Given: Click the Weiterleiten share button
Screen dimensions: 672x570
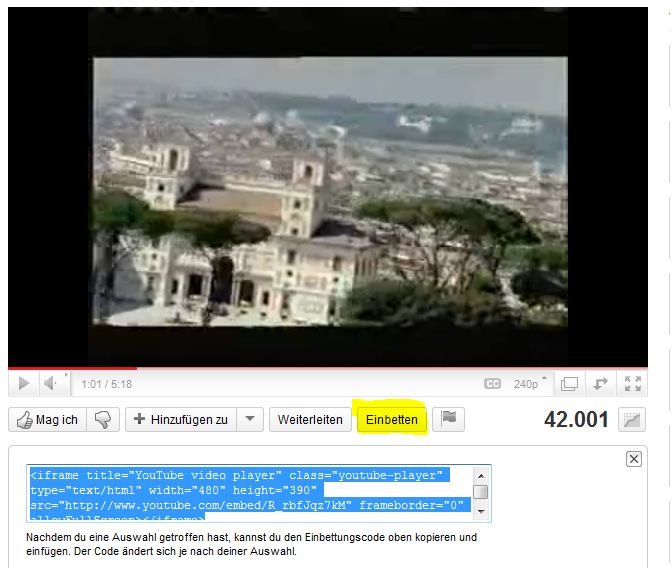Looking at the screenshot, I should click(x=310, y=420).
